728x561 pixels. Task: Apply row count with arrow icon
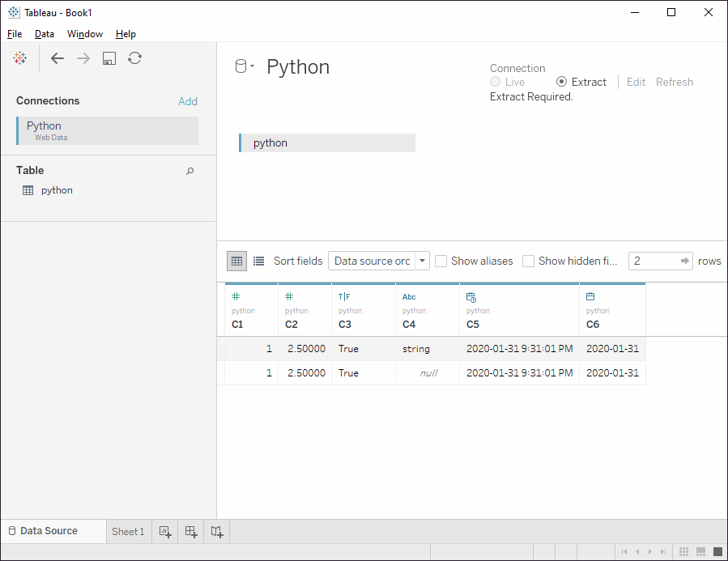(685, 261)
